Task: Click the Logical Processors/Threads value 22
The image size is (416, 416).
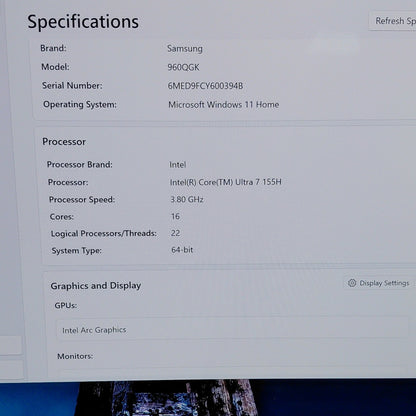Action: (175, 233)
